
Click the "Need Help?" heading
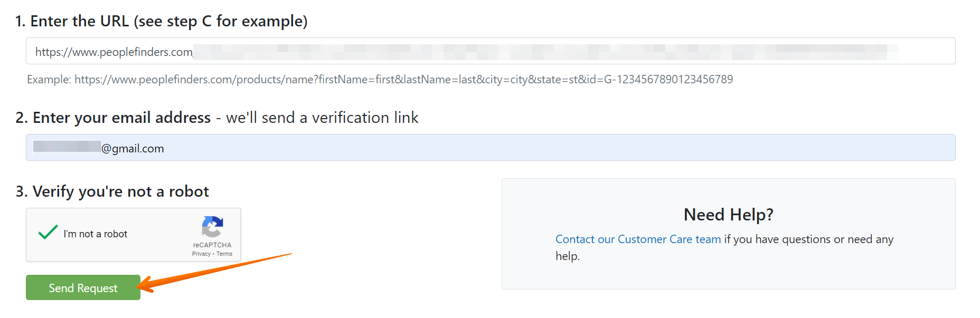pyautogui.click(x=728, y=215)
